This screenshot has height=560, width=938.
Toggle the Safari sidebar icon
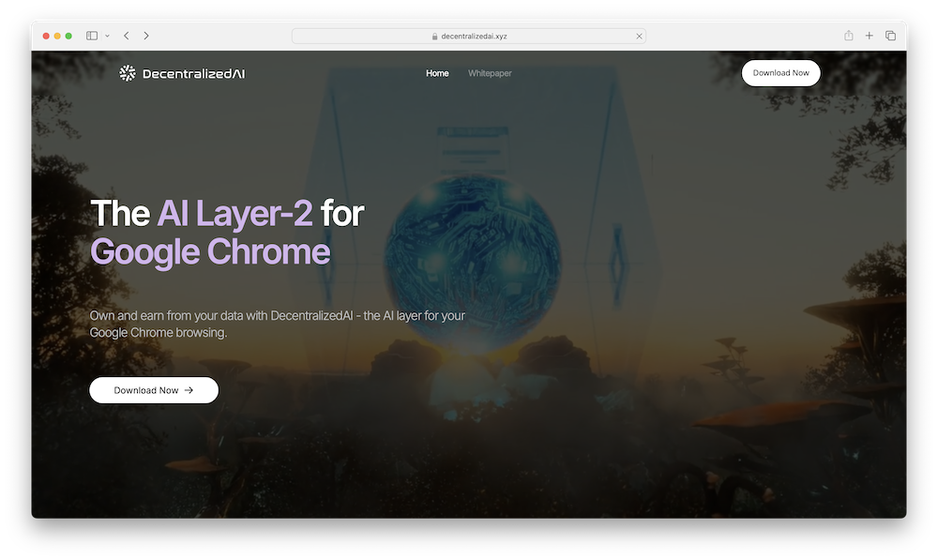tap(92, 36)
